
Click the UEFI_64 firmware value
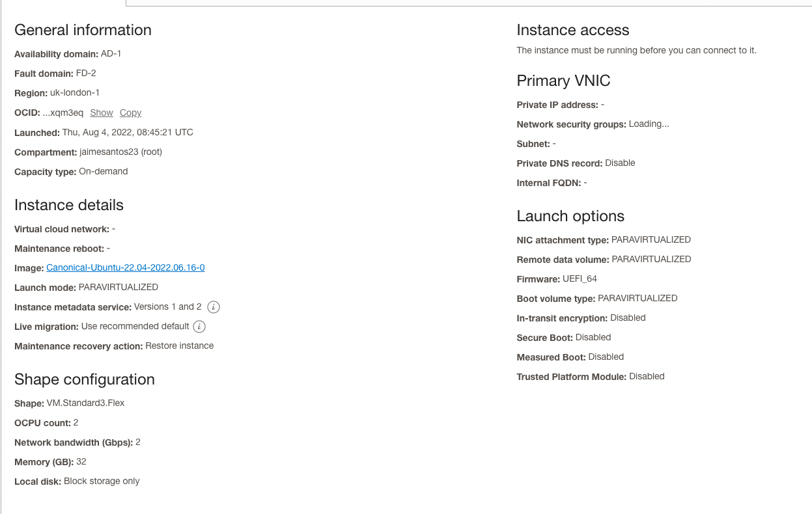click(x=580, y=278)
